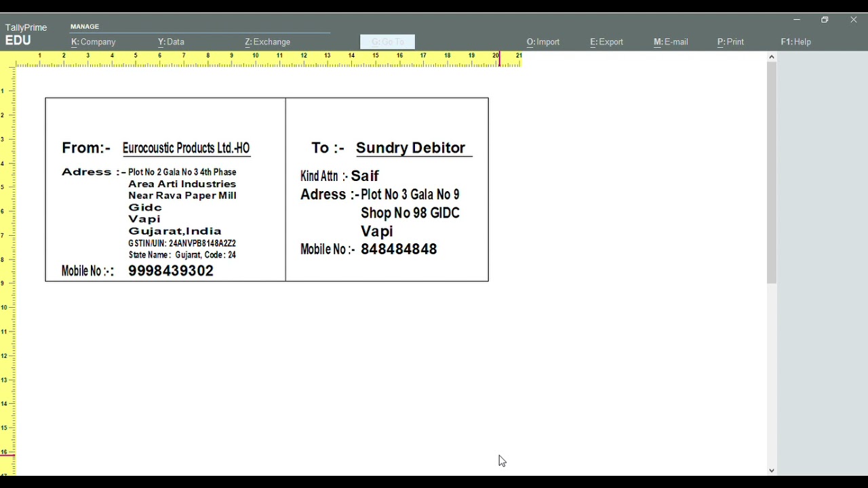Image resolution: width=868 pixels, height=488 pixels.
Task: Click the Mobile No :-: label in From panel
Action: [x=87, y=271]
